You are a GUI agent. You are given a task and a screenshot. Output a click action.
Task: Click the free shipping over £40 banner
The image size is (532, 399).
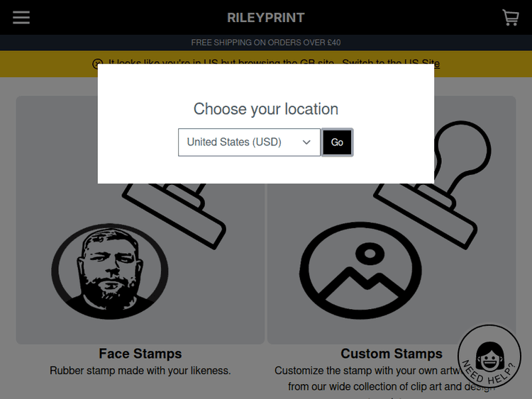(x=266, y=43)
